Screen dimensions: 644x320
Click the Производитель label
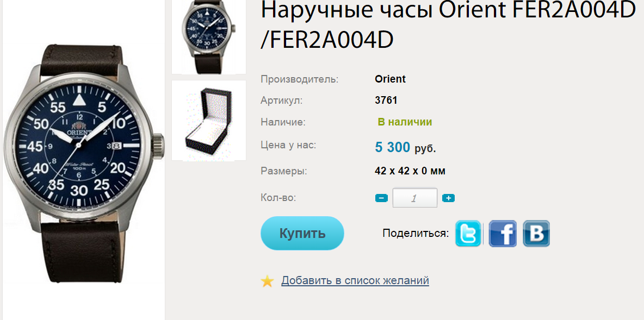tap(299, 79)
